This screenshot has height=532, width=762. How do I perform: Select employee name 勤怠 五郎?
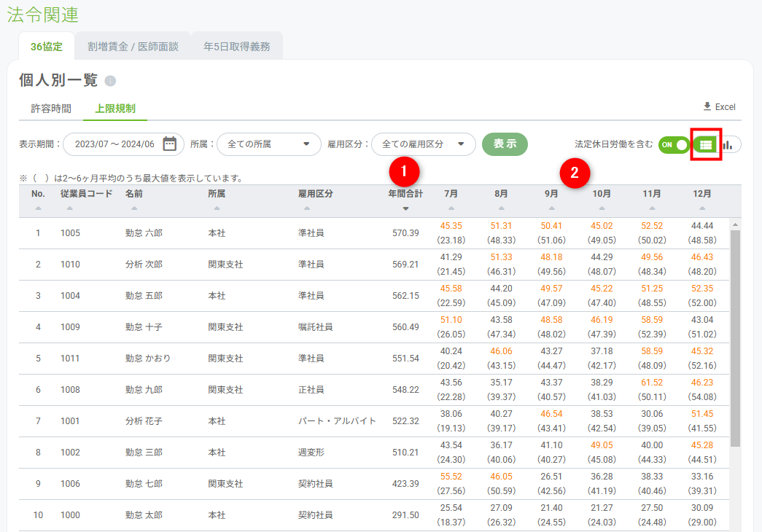[144, 296]
